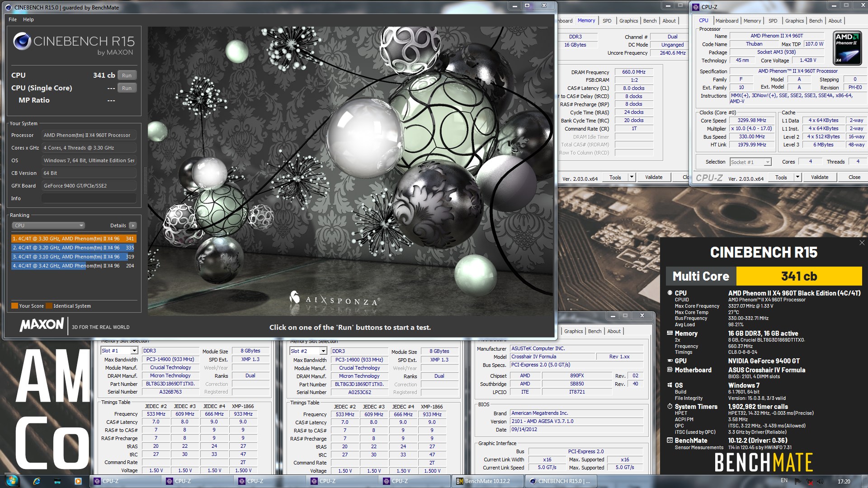868x488 pixels.
Task: Click Validate in front CPU-Z window
Action: pyautogui.click(x=819, y=177)
